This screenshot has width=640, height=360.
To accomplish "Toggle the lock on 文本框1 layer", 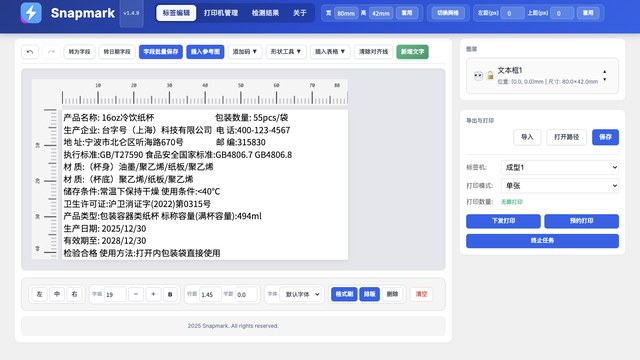I will (x=490, y=76).
